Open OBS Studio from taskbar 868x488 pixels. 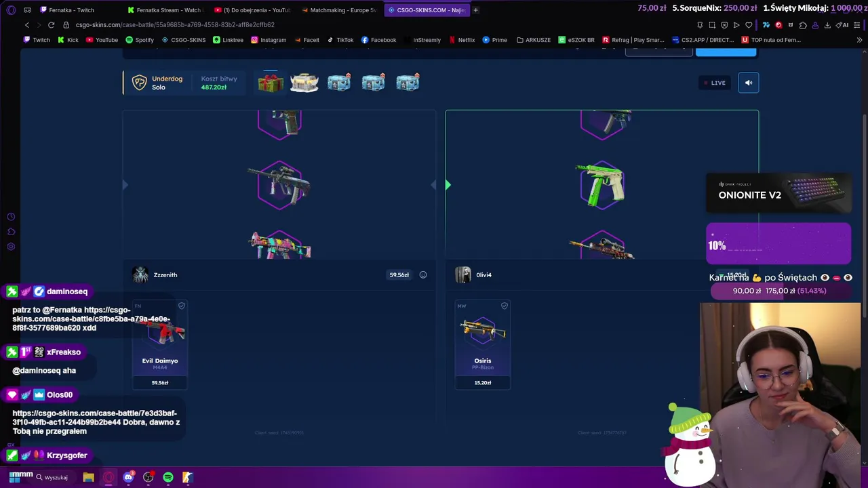tap(148, 477)
